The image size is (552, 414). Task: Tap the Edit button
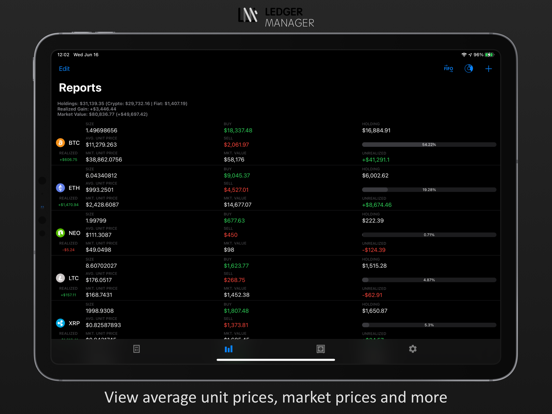click(x=64, y=69)
